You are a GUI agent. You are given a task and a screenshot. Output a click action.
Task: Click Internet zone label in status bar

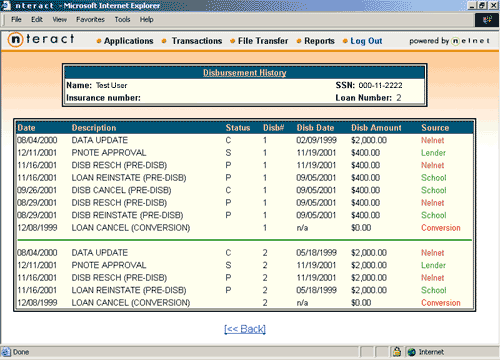click(x=431, y=352)
